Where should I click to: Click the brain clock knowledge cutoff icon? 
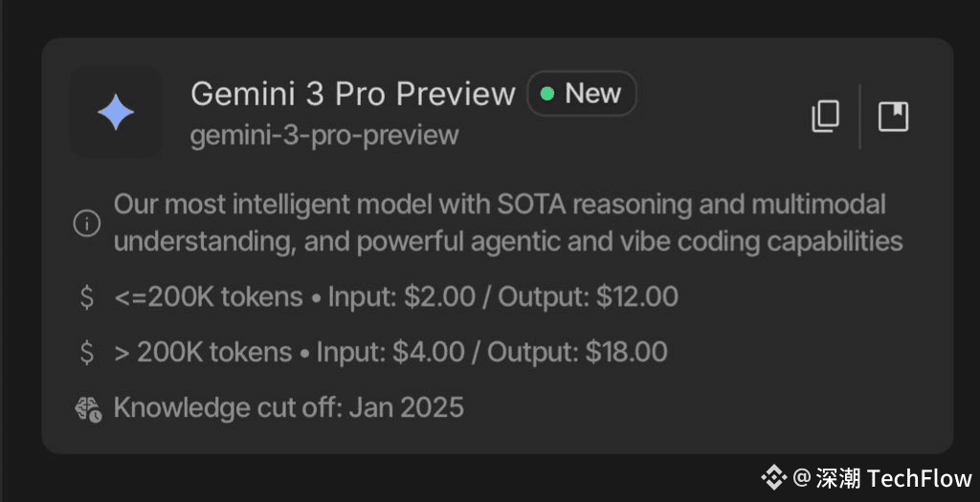click(x=87, y=409)
